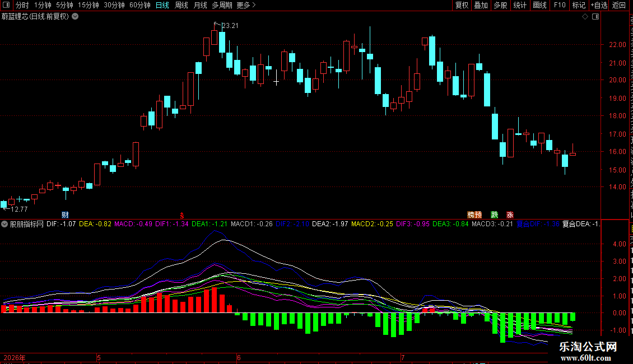Click the 财 financial marker
Screen dimensions: 633x364
pyautogui.click(x=65, y=214)
